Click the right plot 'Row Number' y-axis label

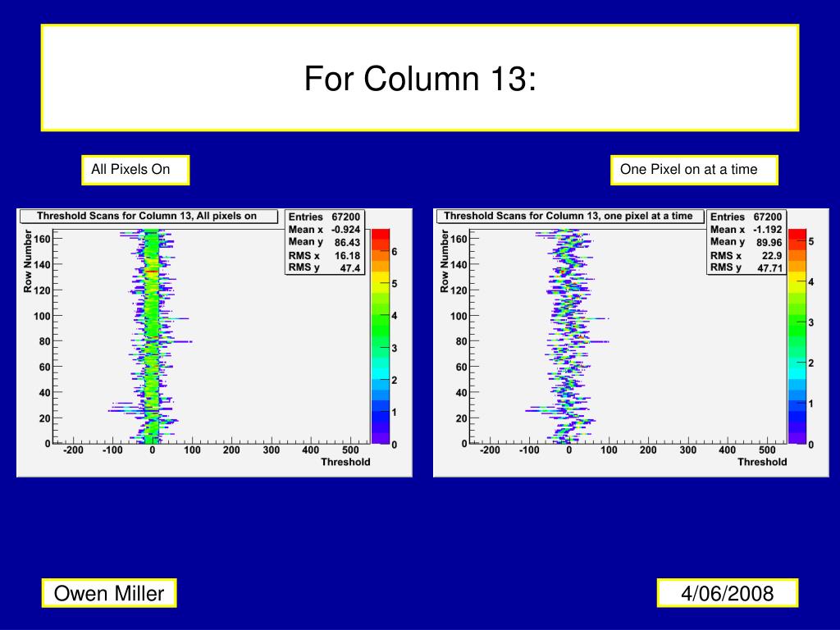point(445,262)
